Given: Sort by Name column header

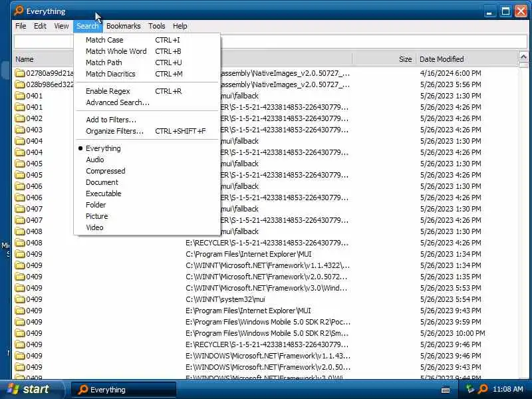Looking at the screenshot, I should [25, 59].
